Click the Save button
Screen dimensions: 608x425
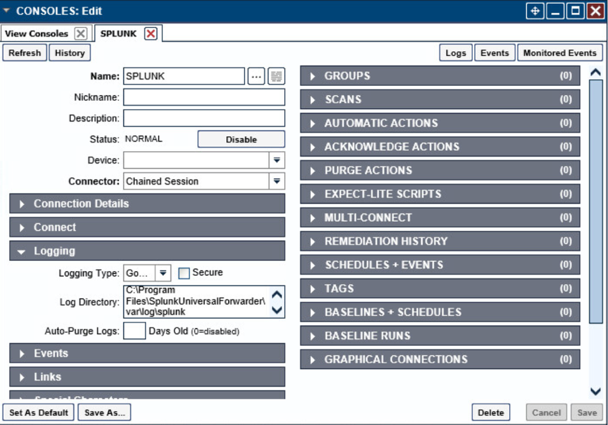[x=587, y=413]
